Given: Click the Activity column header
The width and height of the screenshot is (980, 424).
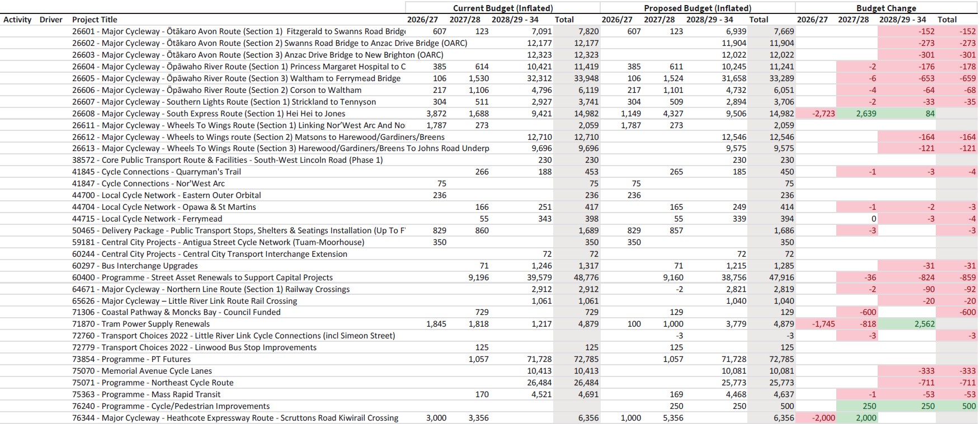Looking at the screenshot, I should [x=17, y=20].
